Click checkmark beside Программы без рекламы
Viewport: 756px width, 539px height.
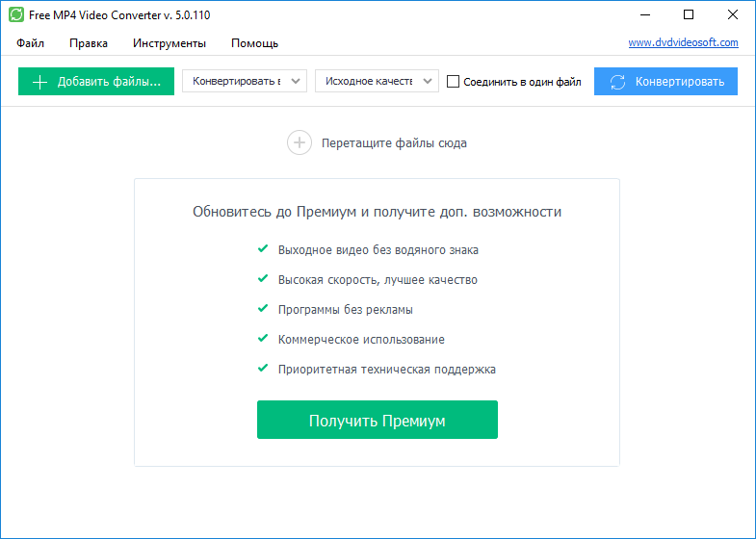click(x=262, y=309)
